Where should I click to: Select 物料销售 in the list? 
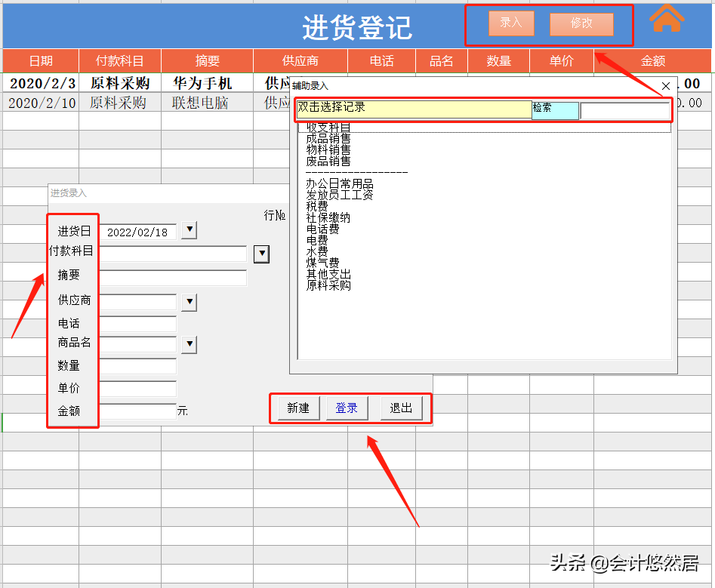click(x=328, y=149)
